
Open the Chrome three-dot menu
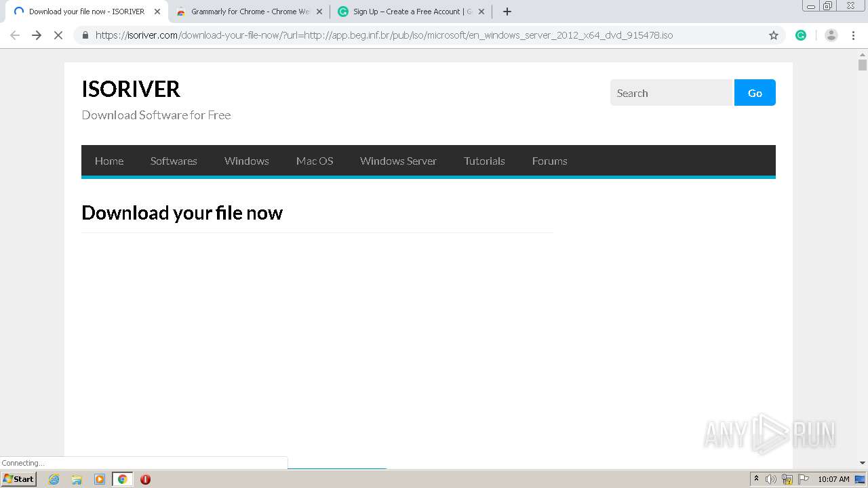[853, 35]
